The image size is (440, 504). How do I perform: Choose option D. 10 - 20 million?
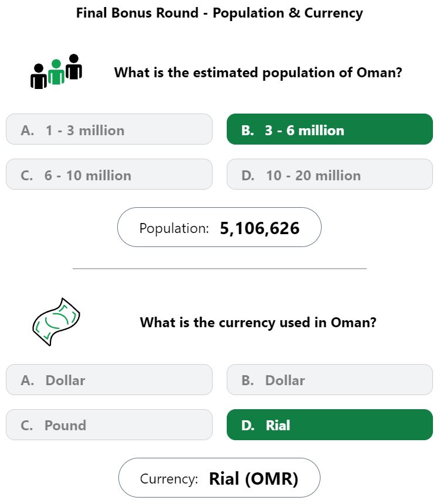click(x=330, y=174)
